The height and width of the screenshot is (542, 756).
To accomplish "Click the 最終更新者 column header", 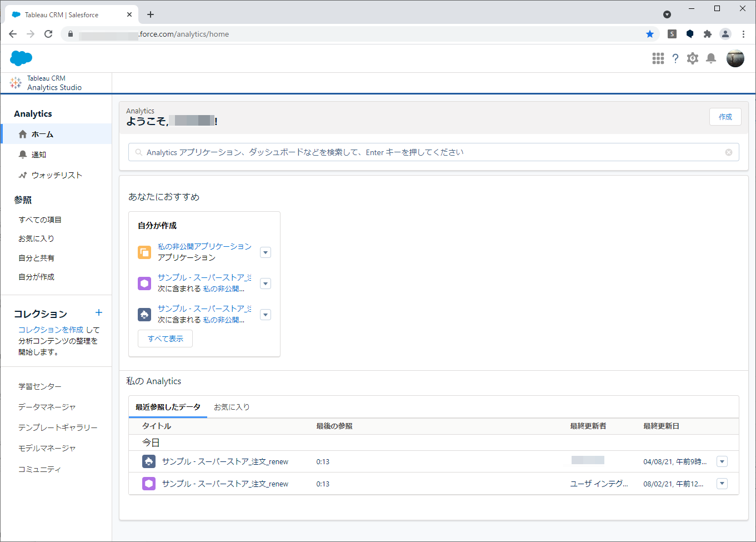I will click(x=588, y=426).
